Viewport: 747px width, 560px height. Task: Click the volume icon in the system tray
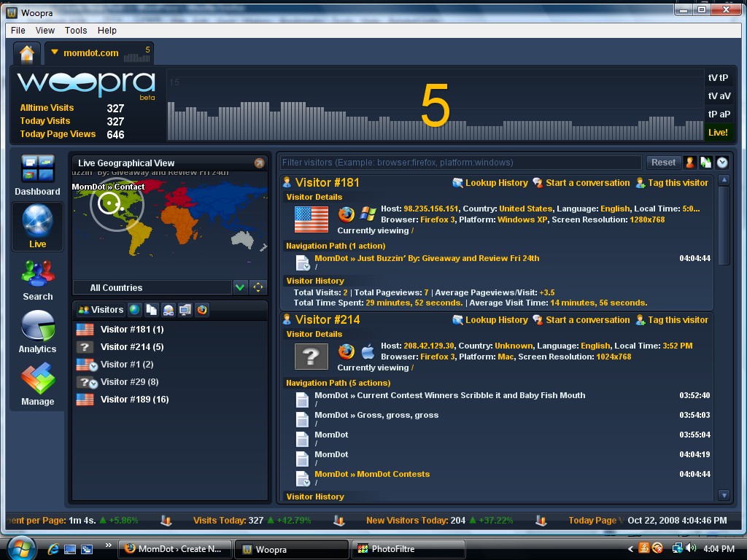tap(691, 548)
